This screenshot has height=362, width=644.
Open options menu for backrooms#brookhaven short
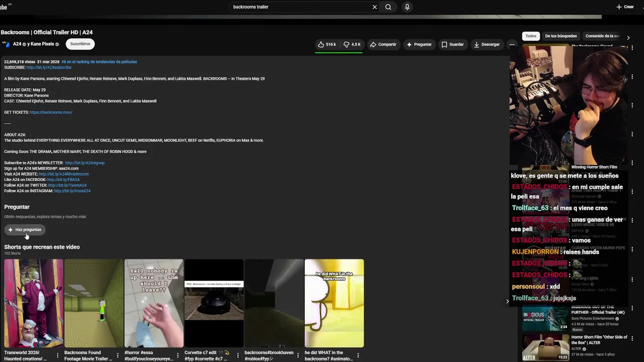coord(298,355)
